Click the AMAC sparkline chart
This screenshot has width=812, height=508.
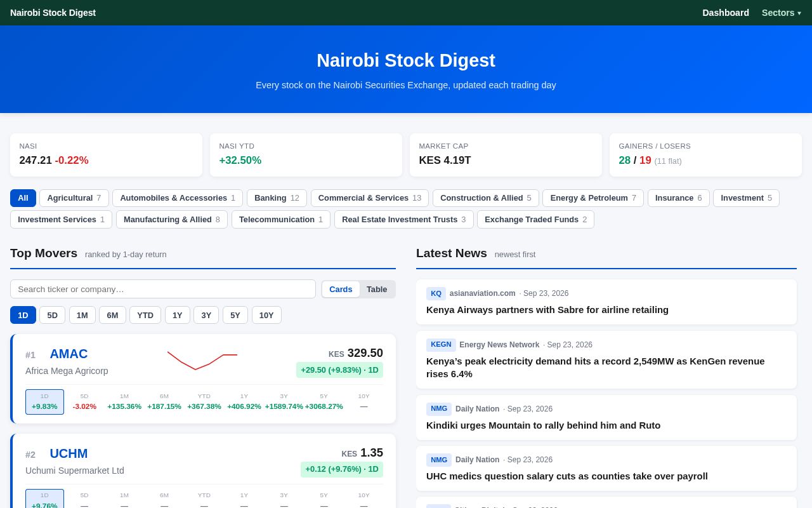tap(202, 360)
